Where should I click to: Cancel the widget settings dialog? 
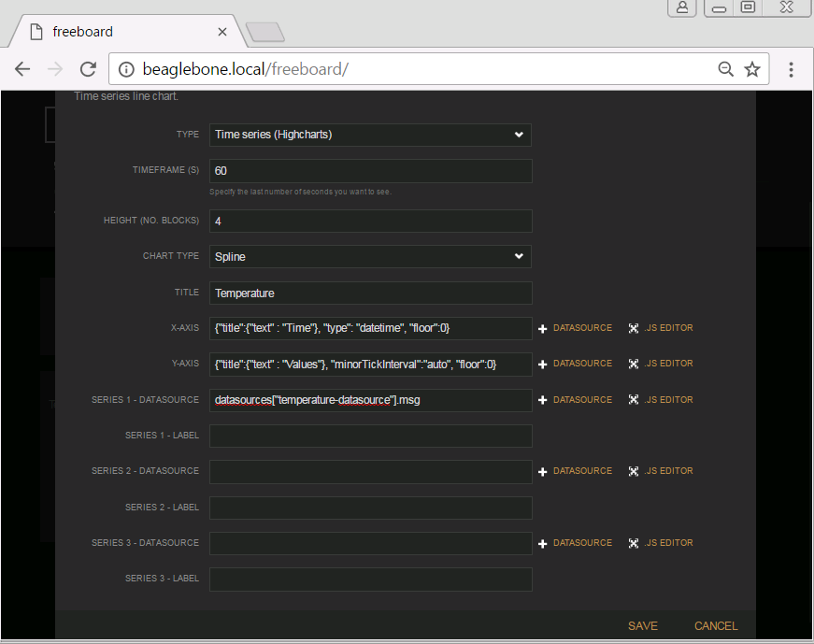[715, 626]
